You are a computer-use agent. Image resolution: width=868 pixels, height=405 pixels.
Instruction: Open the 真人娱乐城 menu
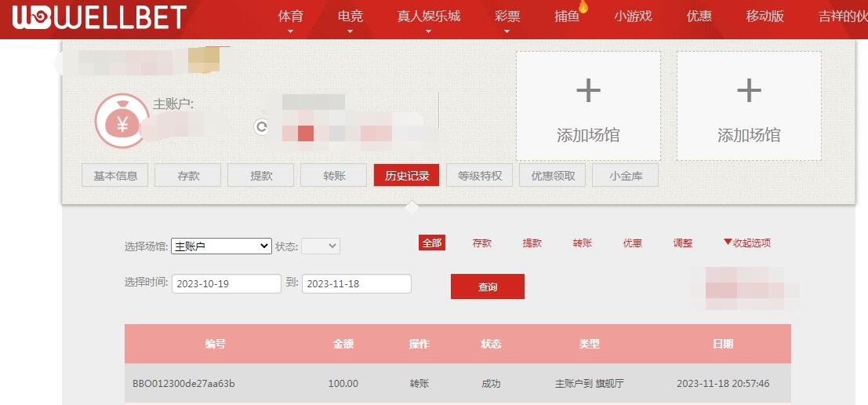(x=428, y=16)
